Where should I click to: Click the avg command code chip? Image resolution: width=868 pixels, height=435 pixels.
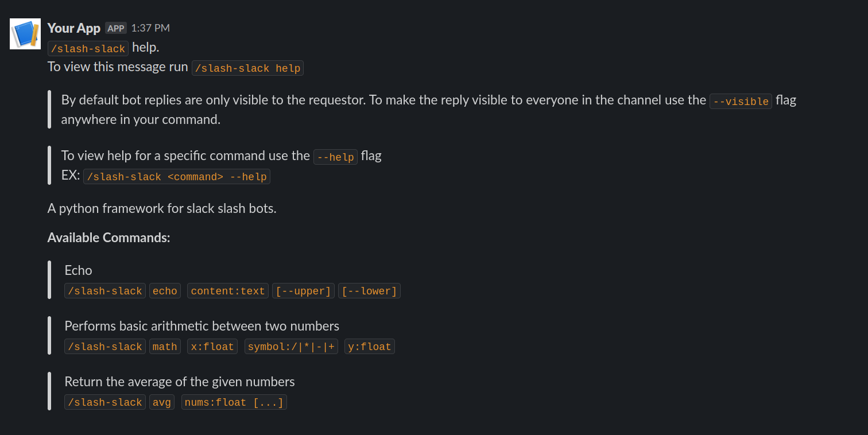[162, 402]
